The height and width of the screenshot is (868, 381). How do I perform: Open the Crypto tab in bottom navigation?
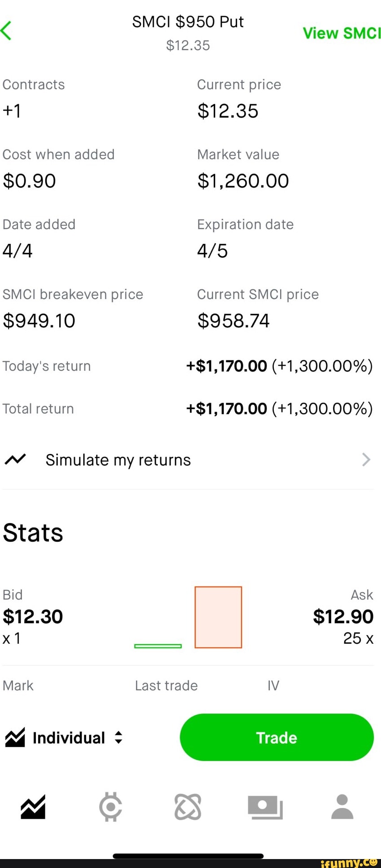(x=110, y=807)
